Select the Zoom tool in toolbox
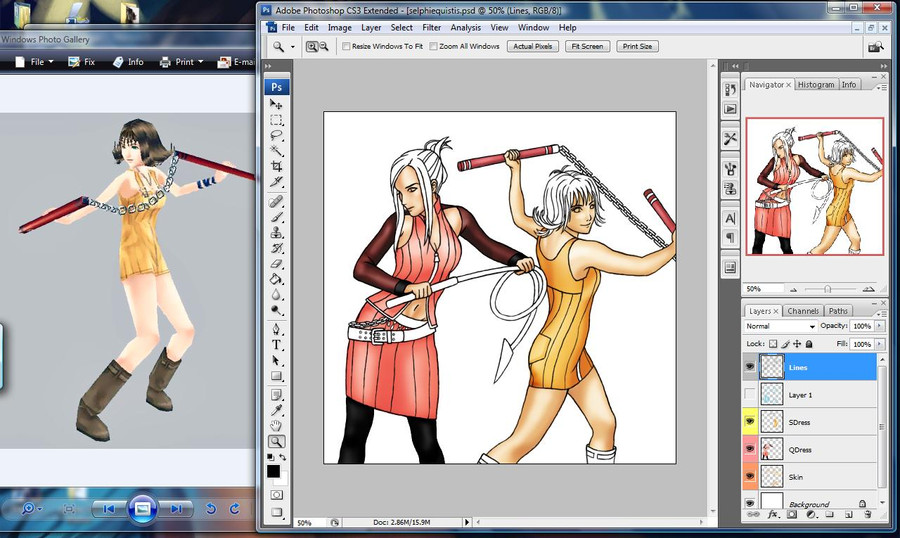Image resolution: width=900 pixels, height=538 pixels. tap(276, 442)
